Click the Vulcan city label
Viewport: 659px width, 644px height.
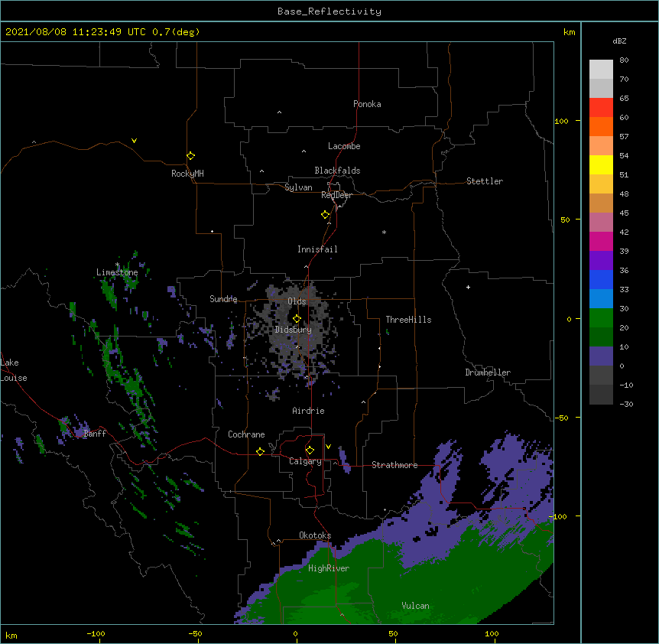coord(415,606)
